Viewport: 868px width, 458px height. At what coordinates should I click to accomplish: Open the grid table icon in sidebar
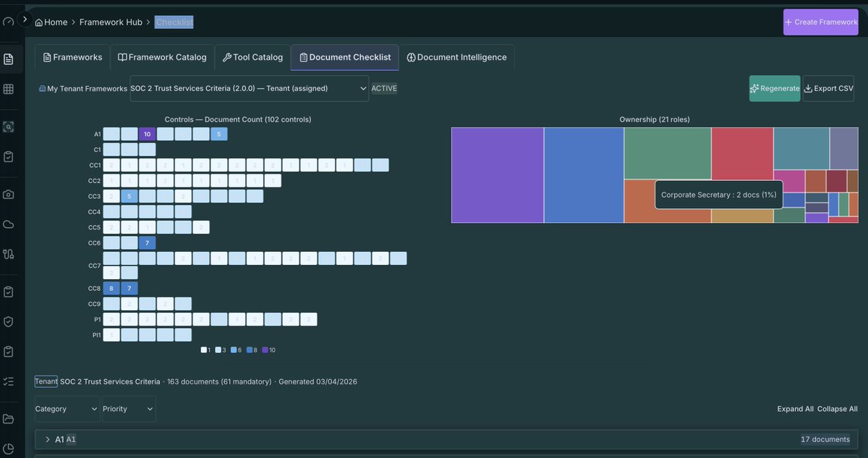[x=8, y=89]
